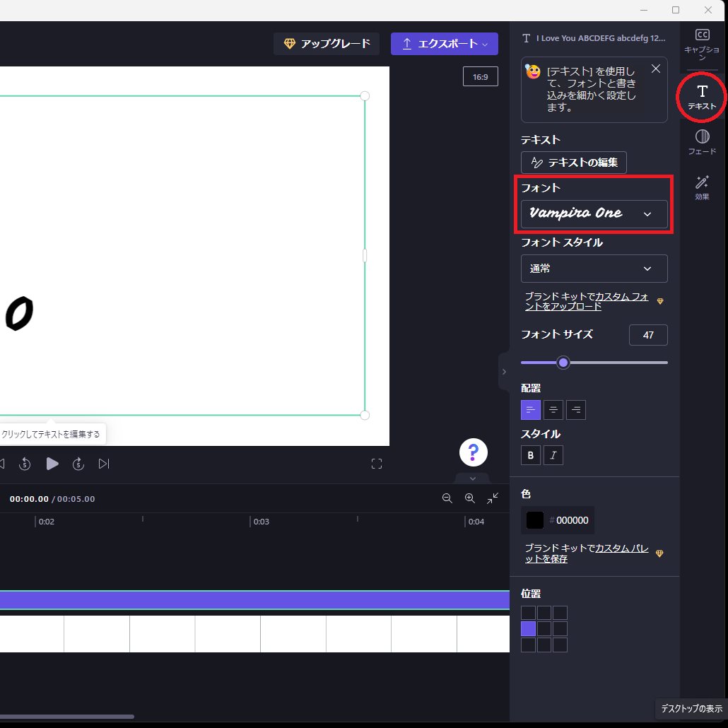Select the highlighted middle-left position cell
This screenshot has width=728, height=728.
point(529,628)
